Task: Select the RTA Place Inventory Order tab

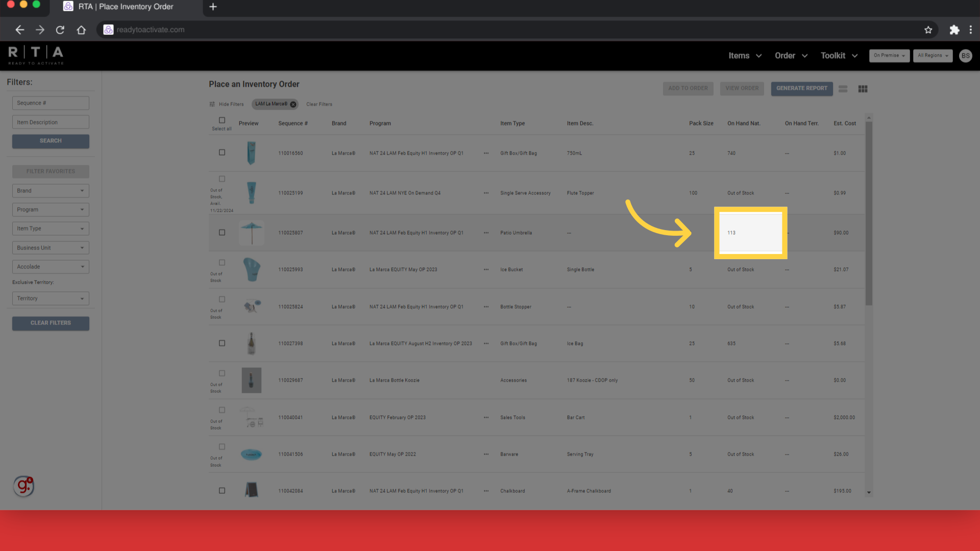Action: point(126,7)
